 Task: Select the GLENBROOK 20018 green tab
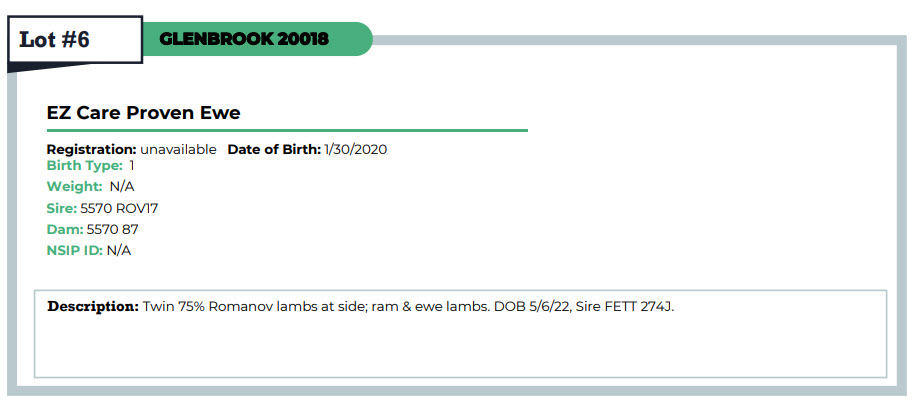pos(257,40)
